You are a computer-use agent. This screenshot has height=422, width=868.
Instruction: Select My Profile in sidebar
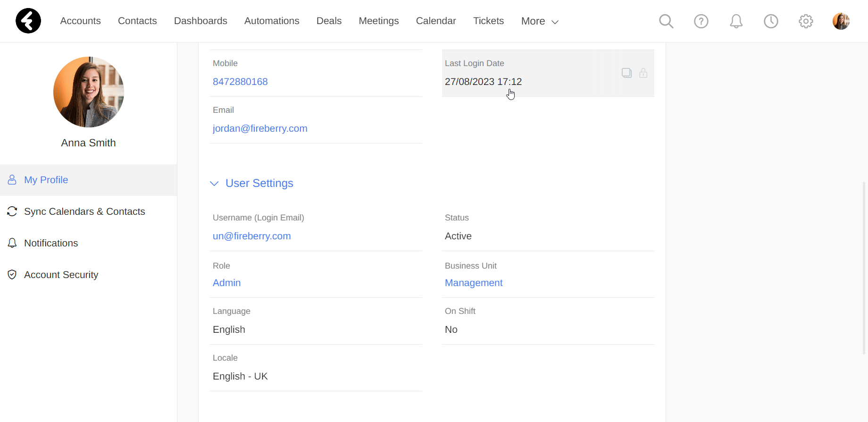pyautogui.click(x=88, y=180)
